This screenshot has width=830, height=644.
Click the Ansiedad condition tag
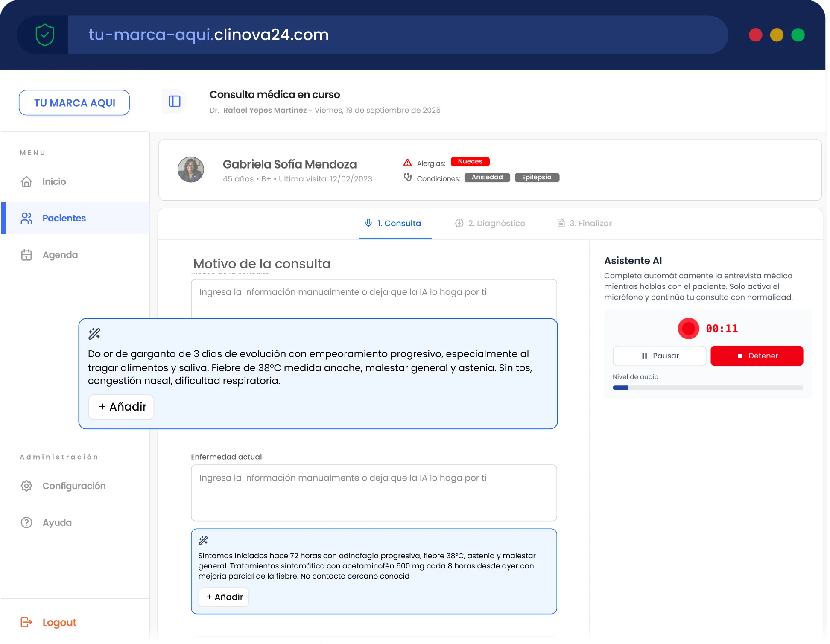pos(487,178)
